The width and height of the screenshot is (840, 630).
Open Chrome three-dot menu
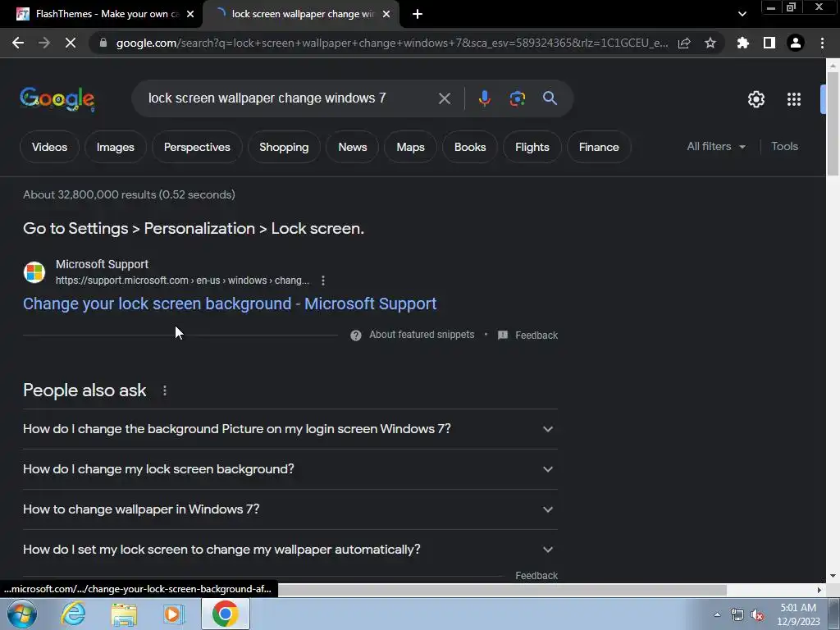(822, 43)
